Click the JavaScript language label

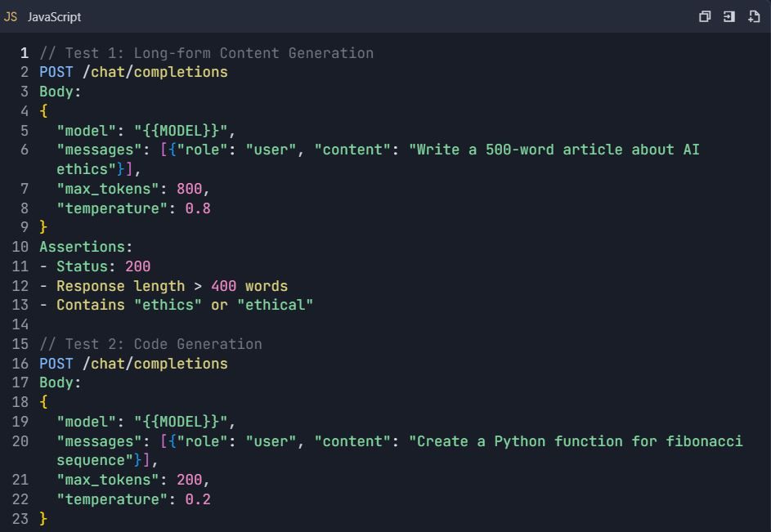point(54,16)
